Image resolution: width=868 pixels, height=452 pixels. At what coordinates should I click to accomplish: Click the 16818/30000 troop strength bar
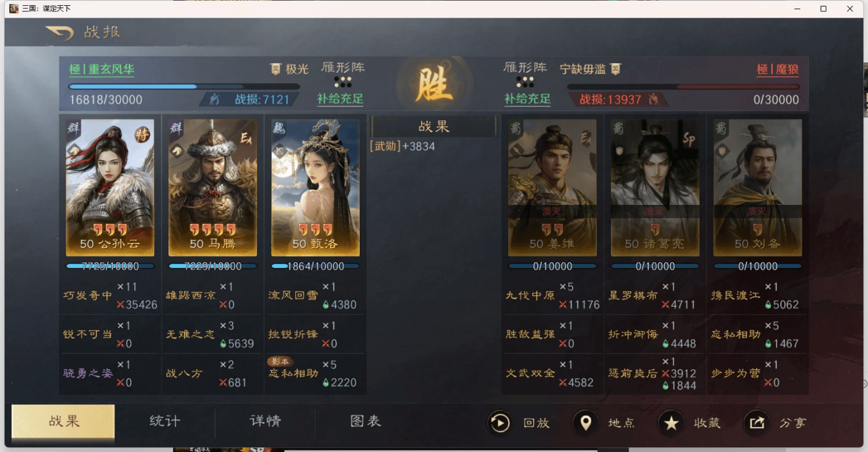tap(184, 86)
